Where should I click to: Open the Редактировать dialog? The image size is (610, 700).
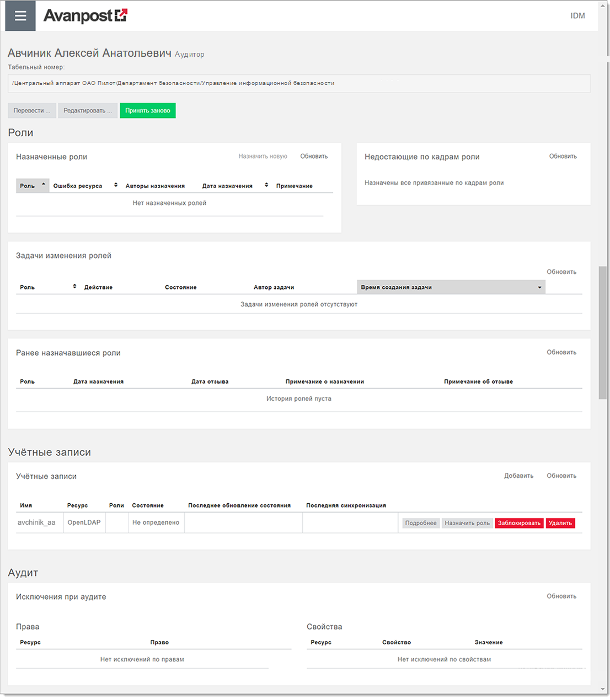(x=87, y=111)
